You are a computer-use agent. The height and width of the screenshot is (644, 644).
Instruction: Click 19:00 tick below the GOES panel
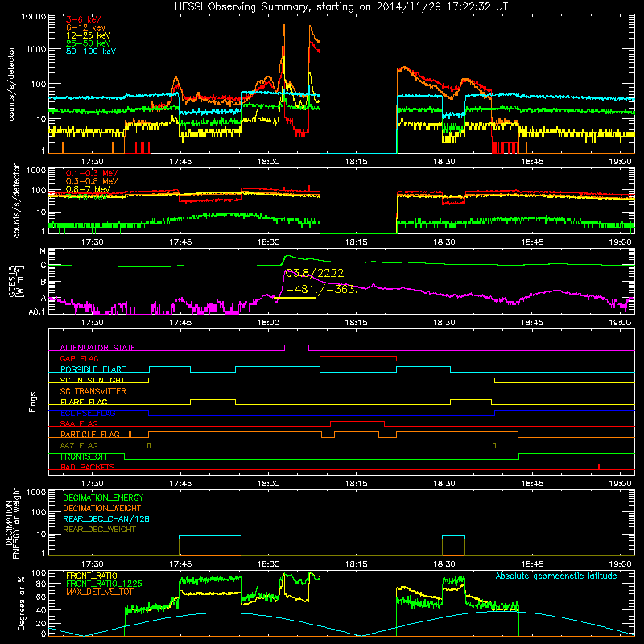coord(620,323)
